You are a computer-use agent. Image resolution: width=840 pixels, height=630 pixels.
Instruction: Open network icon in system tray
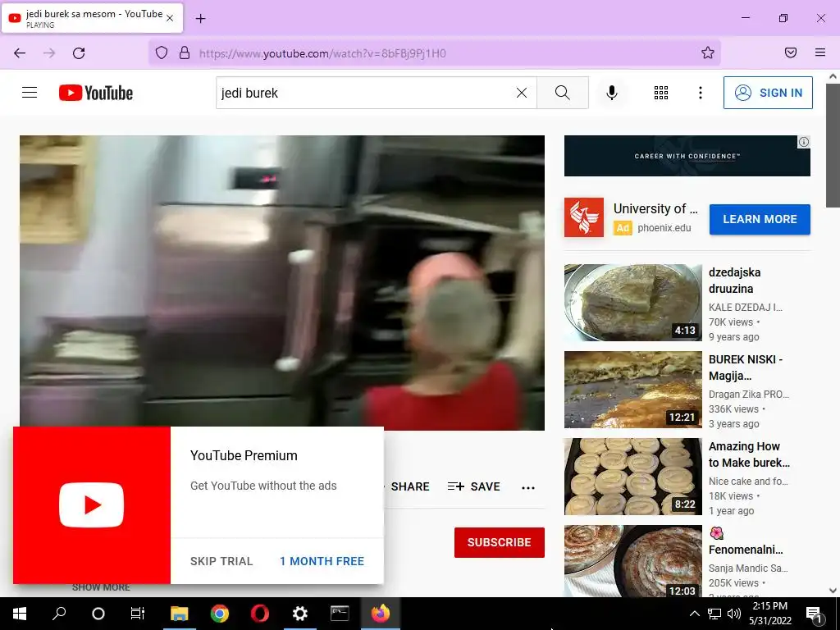coord(714,614)
